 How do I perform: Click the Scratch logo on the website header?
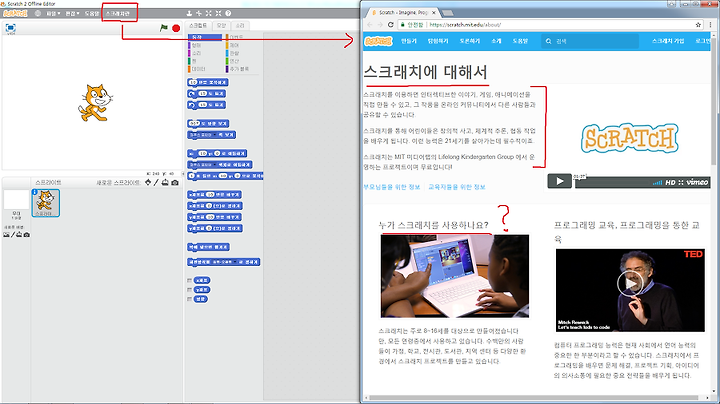(378, 41)
